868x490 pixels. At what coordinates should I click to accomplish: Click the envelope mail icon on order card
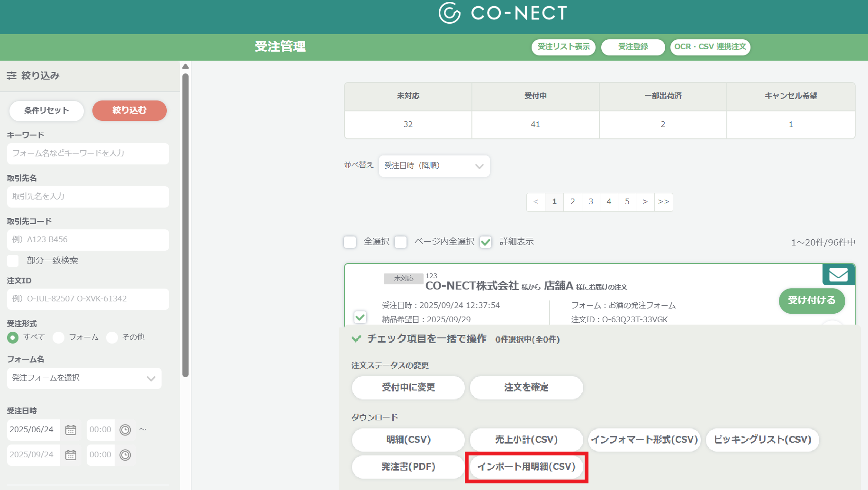click(x=838, y=274)
